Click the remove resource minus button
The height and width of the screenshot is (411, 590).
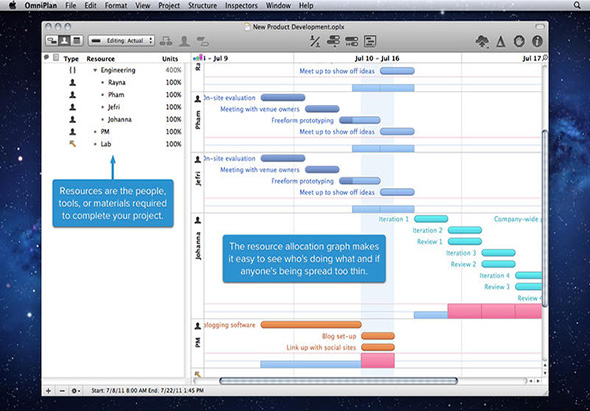click(62, 391)
